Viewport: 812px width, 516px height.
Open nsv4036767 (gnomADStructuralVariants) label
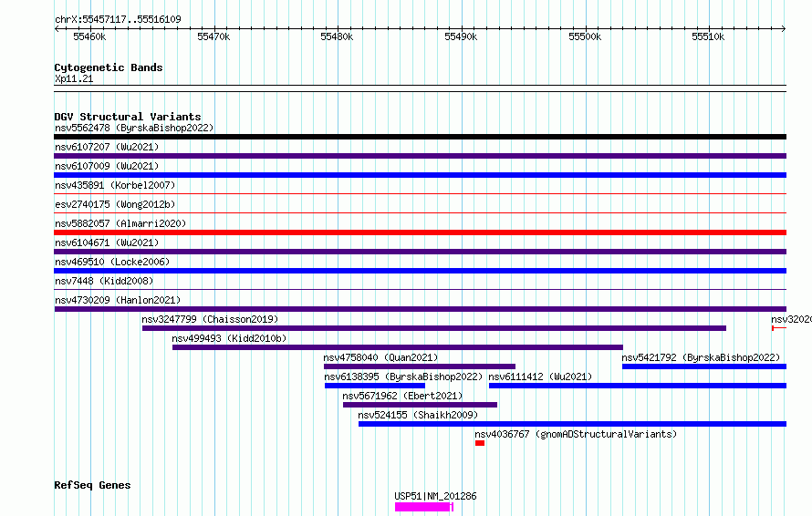[576, 434]
